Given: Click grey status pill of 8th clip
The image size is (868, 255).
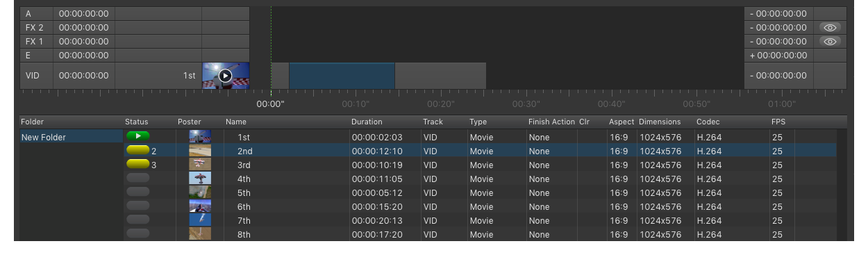Looking at the screenshot, I should coord(137,234).
